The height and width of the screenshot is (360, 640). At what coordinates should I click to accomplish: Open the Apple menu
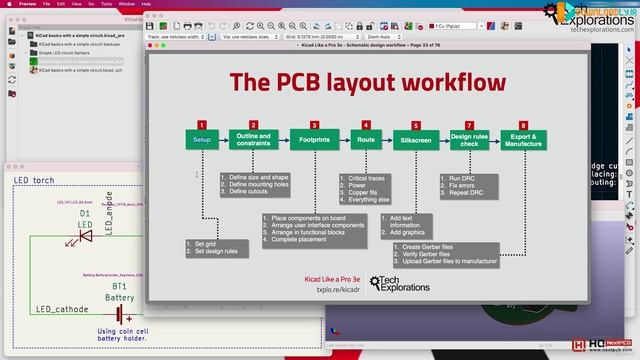click(x=9, y=4)
